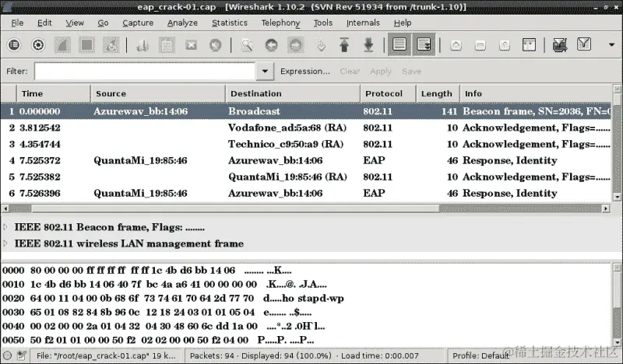
Task: Zoom in packet text icon
Action: pos(456,45)
